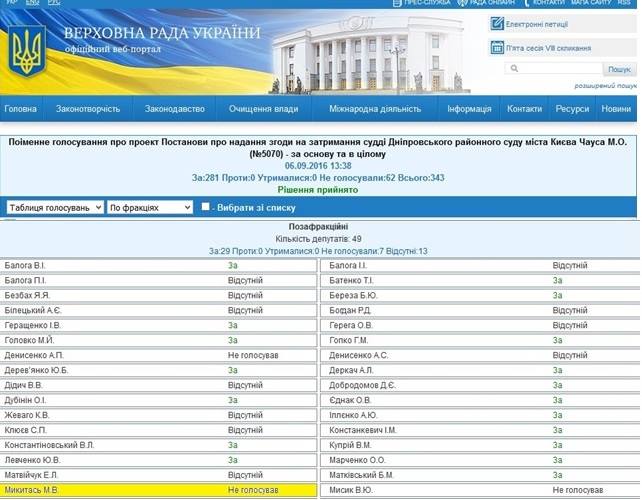Click the totals line 'За:281 Проти:0'
642x500 pixels.
point(224,178)
